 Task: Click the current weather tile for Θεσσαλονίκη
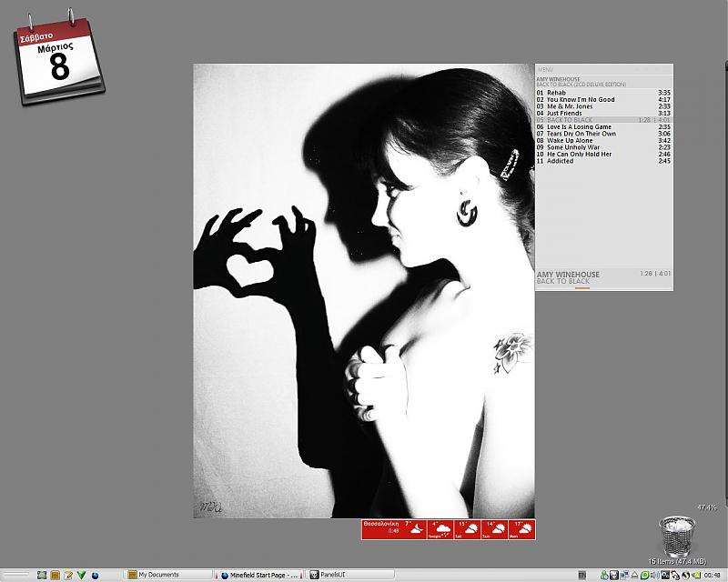(394, 529)
